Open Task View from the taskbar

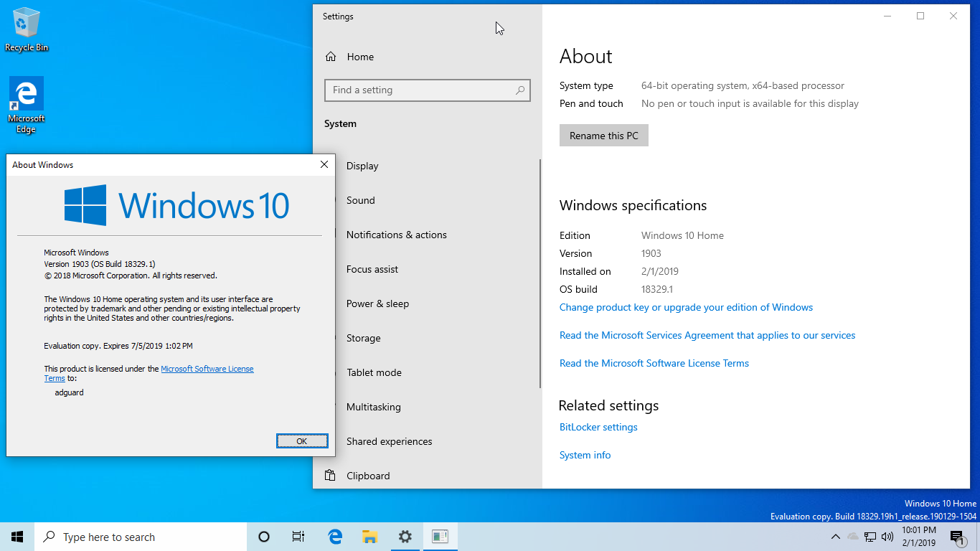point(298,537)
